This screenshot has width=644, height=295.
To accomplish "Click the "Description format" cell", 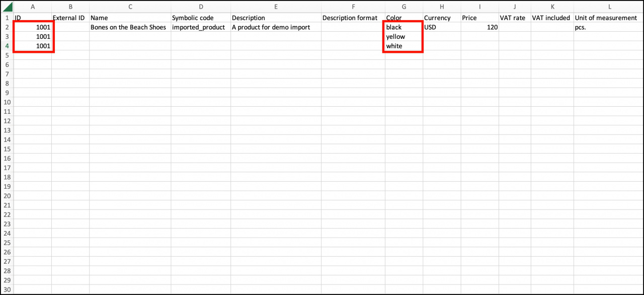I will click(x=353, y=18).
